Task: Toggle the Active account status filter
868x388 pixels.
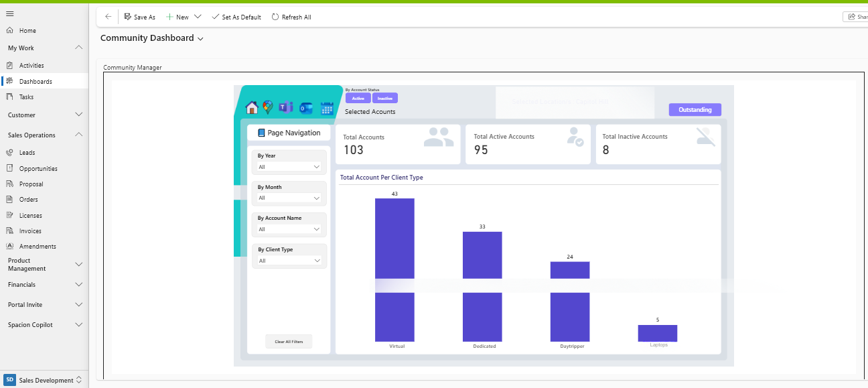Action: [358, 99]
